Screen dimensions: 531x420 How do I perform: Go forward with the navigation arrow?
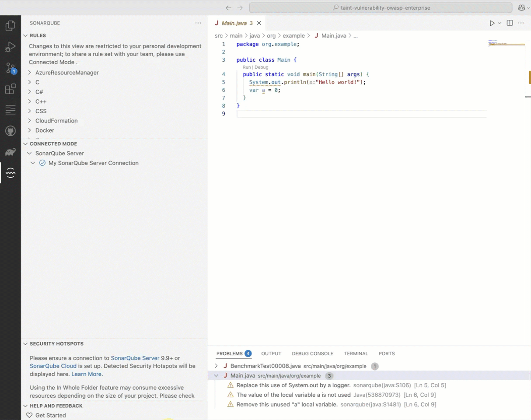pos(240,8)
